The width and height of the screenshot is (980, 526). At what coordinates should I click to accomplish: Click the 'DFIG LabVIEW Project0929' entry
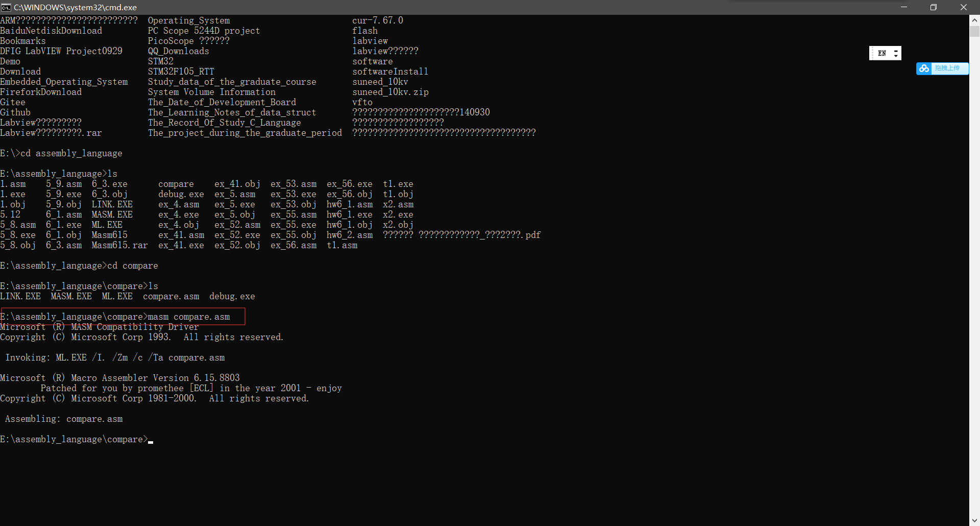[61, 51]
